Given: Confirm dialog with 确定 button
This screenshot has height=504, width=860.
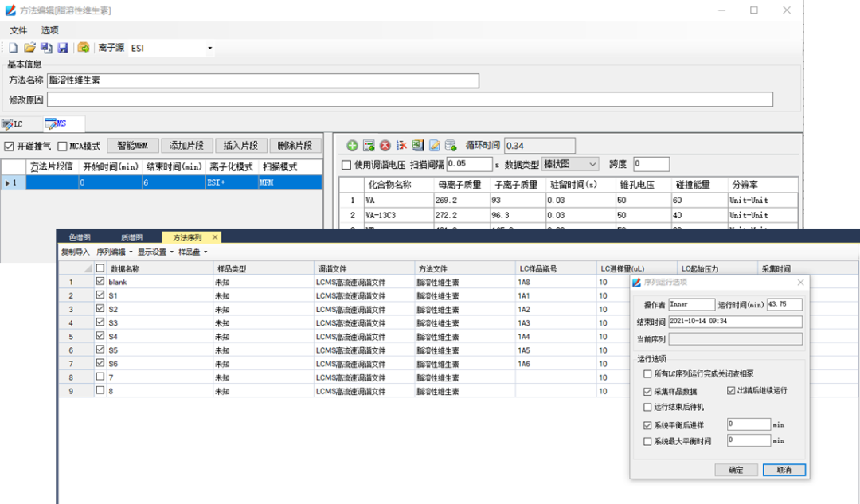Looking at the screenshot, I should coord(736,470).
